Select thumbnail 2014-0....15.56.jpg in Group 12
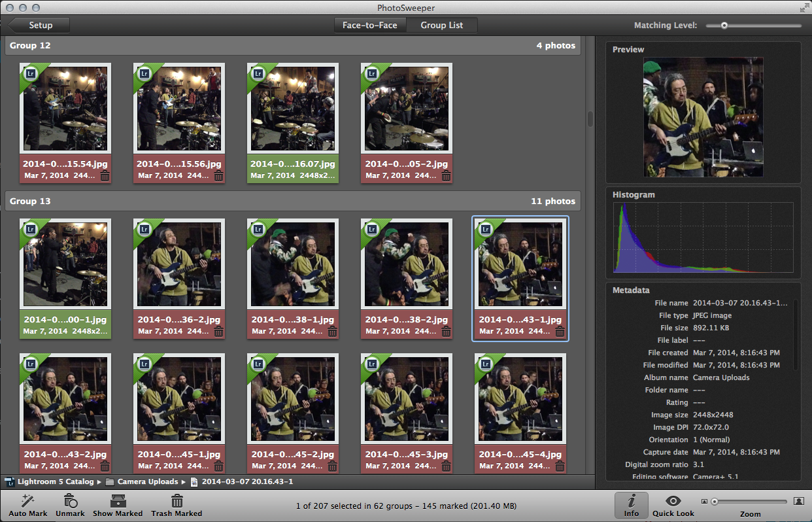812x522 pixels. point(179,109)
